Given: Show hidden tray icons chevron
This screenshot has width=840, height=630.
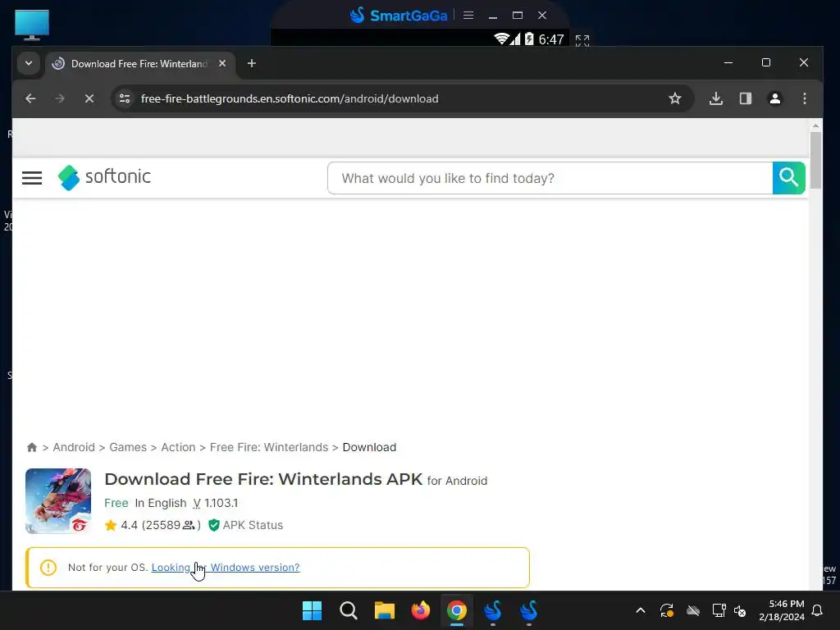Looking at the screenshot, I should tap(641, 610).
